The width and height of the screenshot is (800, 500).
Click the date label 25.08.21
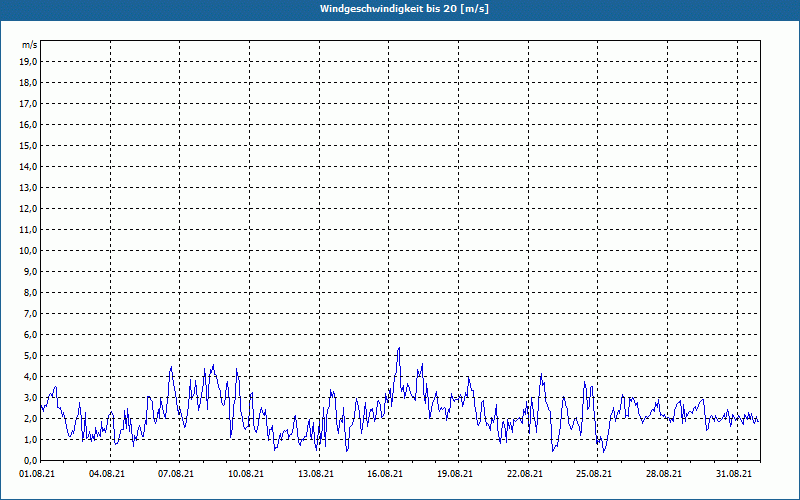point(594,474)
